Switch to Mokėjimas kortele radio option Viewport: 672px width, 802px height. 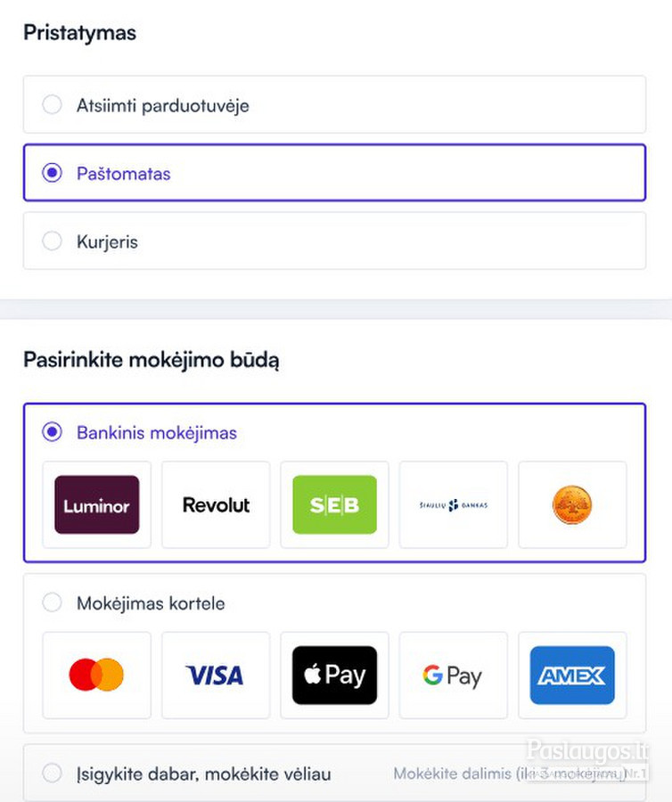53,603
